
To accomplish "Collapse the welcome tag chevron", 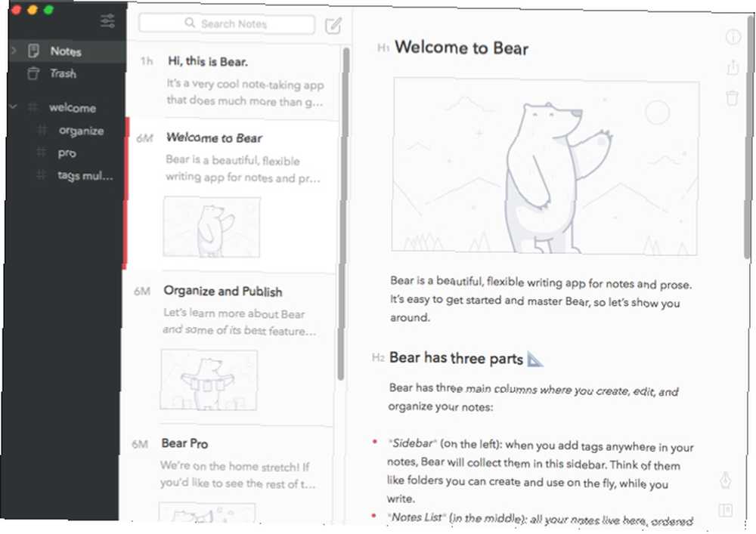I will 14,106.
